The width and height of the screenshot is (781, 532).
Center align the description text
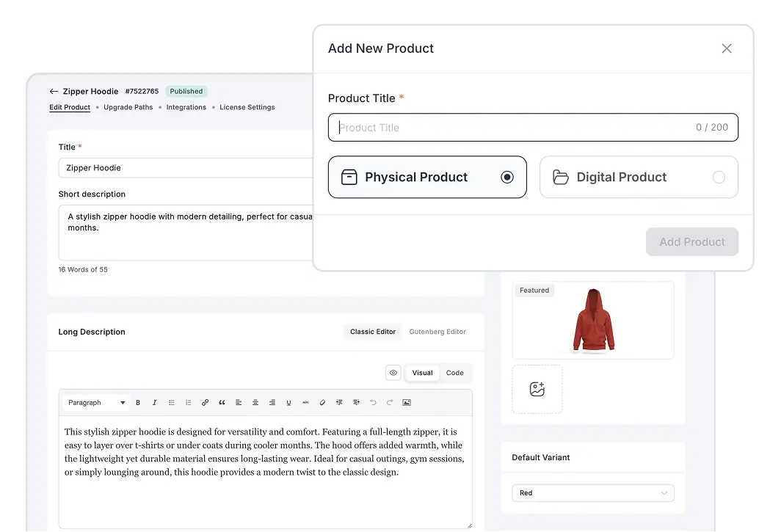point(255,402)
